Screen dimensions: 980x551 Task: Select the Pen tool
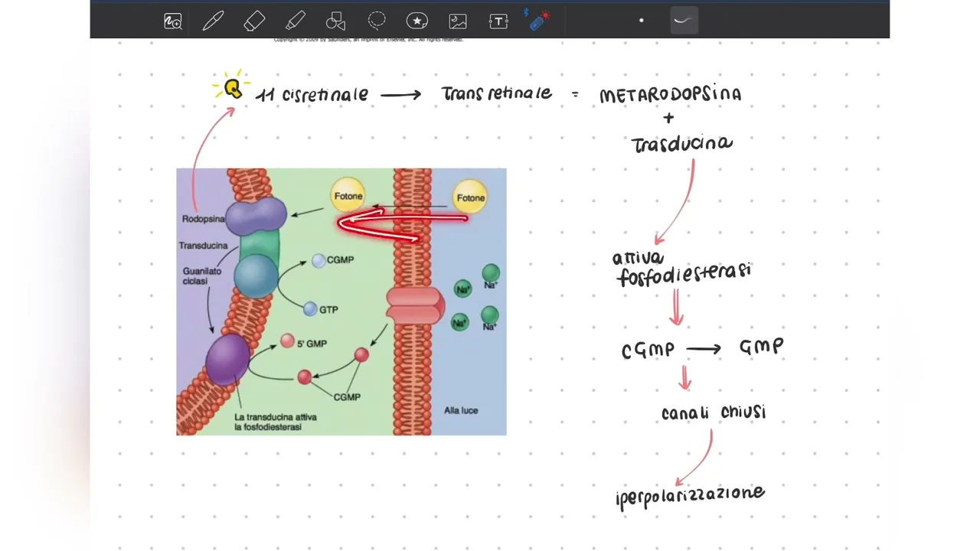tap(214, 21)
